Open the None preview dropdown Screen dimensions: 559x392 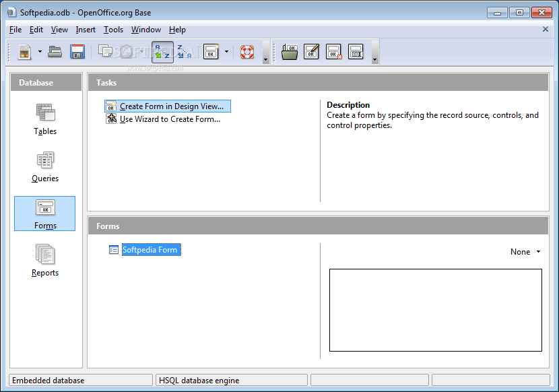click(x=525, y=252)
